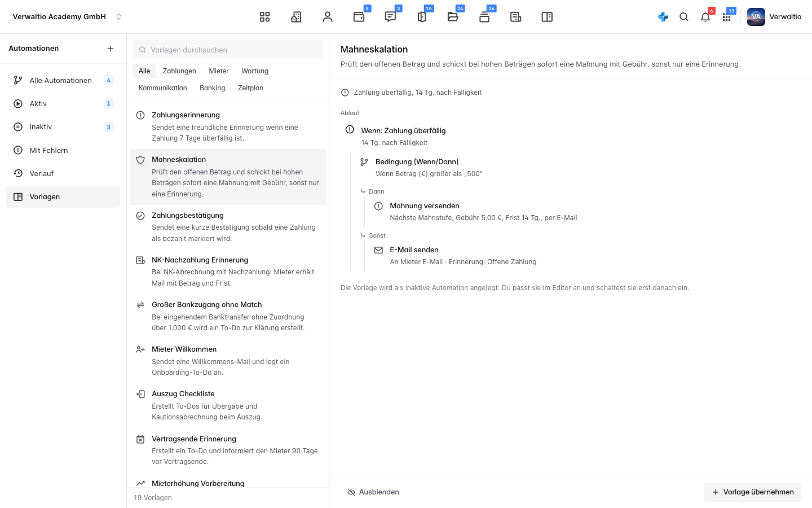Open the person icon in top navigation
Screen dimensions: 812x508
pyautogui.click(x=328, y=17)
